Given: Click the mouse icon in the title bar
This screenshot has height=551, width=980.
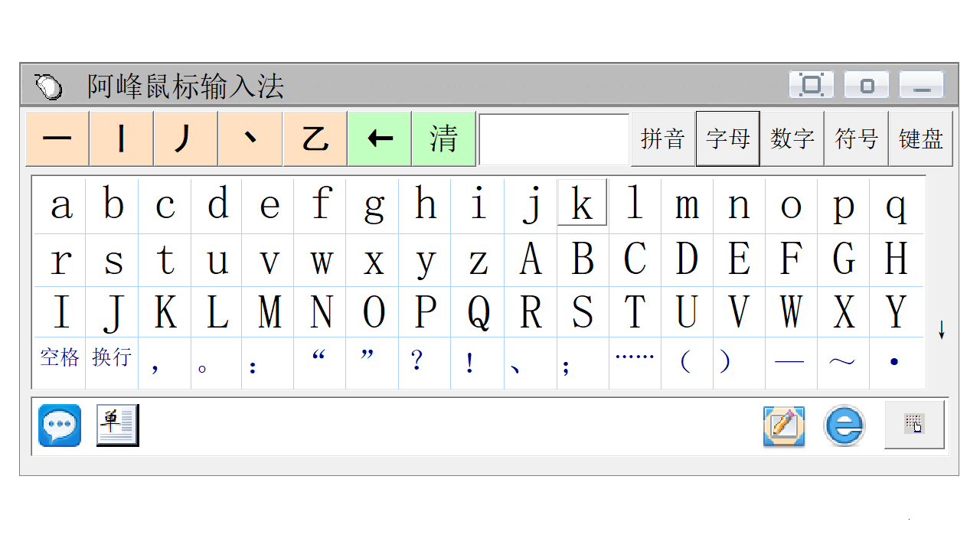Looking at the screenshot, I should coord(49,86).
